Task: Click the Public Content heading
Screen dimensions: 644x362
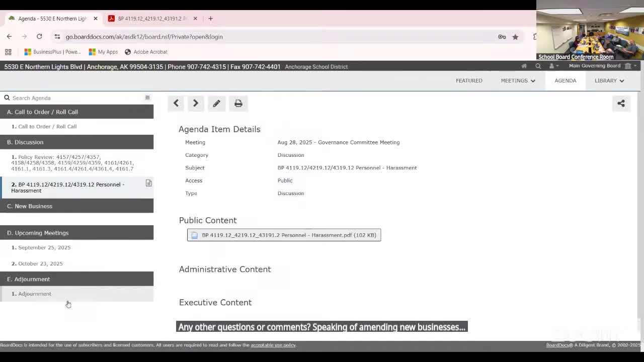Action: pos(208,220)
